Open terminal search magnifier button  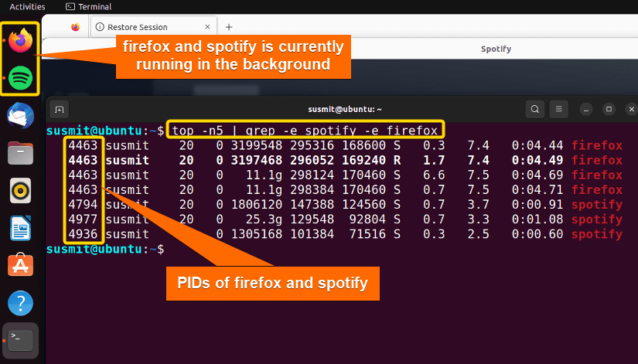tap(534, 109)
